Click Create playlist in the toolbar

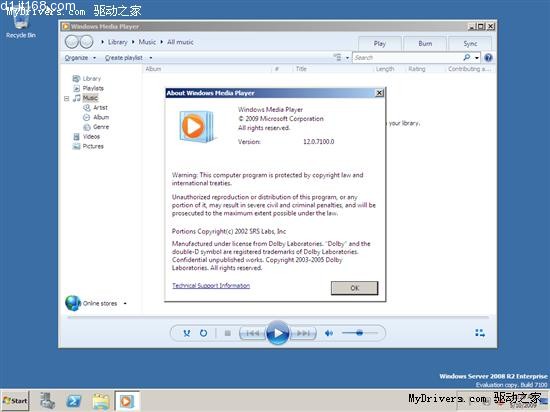(123, 58)
